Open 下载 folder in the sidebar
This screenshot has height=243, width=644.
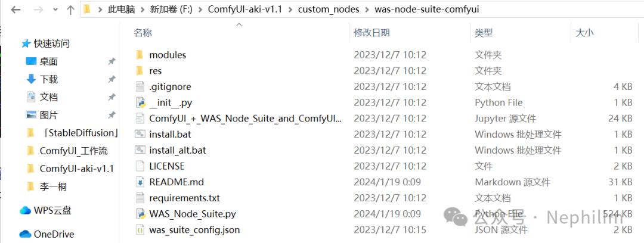coord(49,79)
